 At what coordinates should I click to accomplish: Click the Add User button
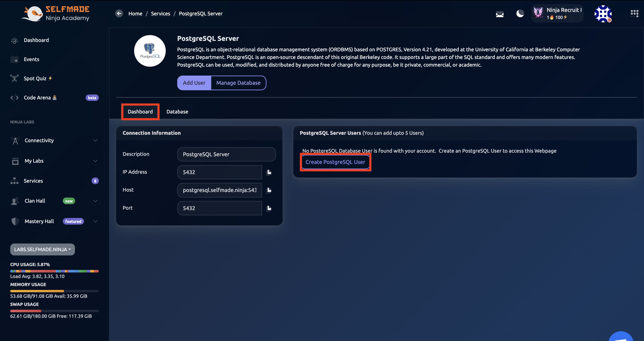click(194, 83)
